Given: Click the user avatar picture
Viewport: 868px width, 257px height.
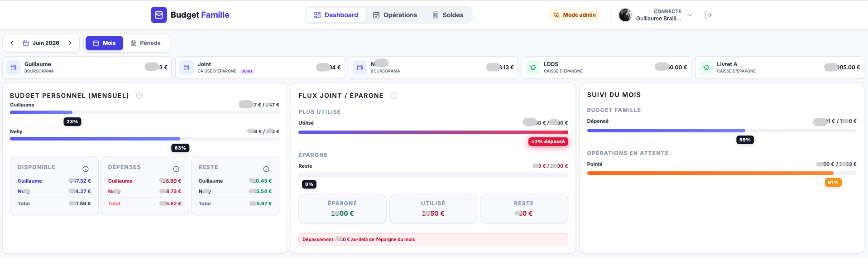Looking at the screenshot, I should pos(625,15).
